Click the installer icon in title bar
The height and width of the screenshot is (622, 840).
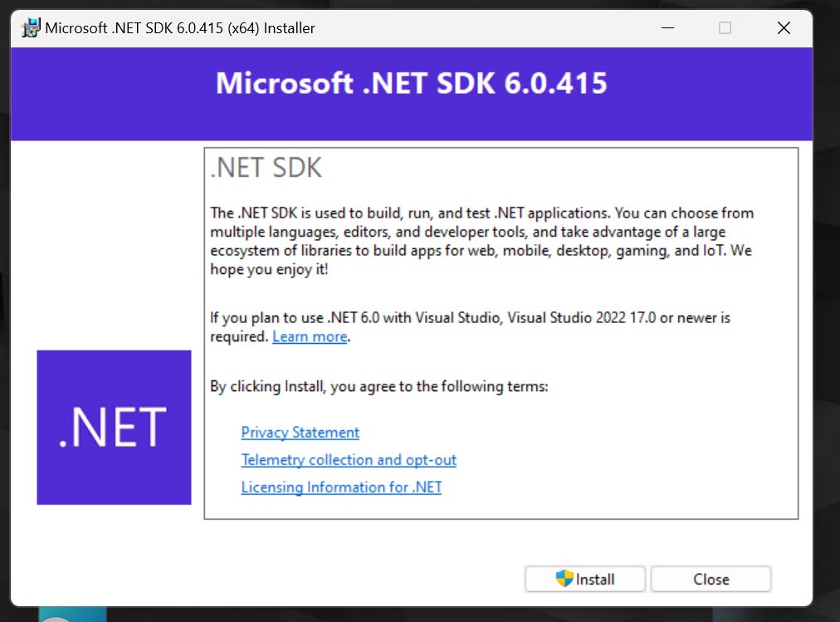[x=31, y=28]
